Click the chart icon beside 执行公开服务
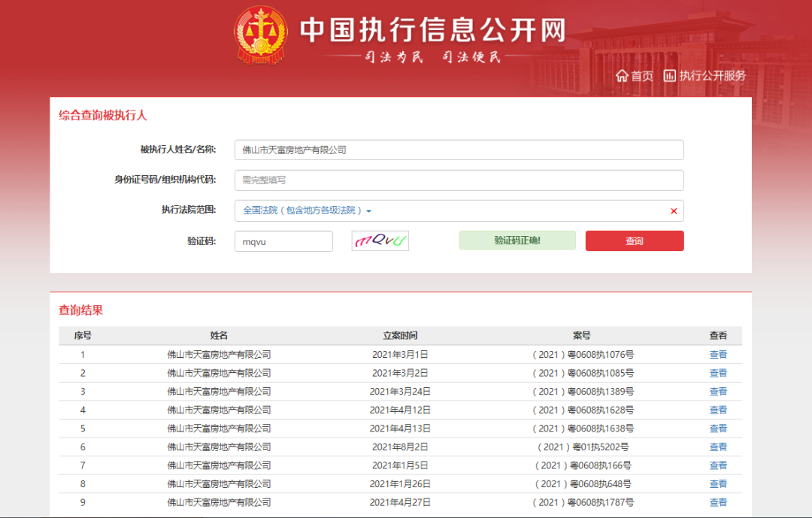This screenshot has width=812, height=518. tap(670, 76)
